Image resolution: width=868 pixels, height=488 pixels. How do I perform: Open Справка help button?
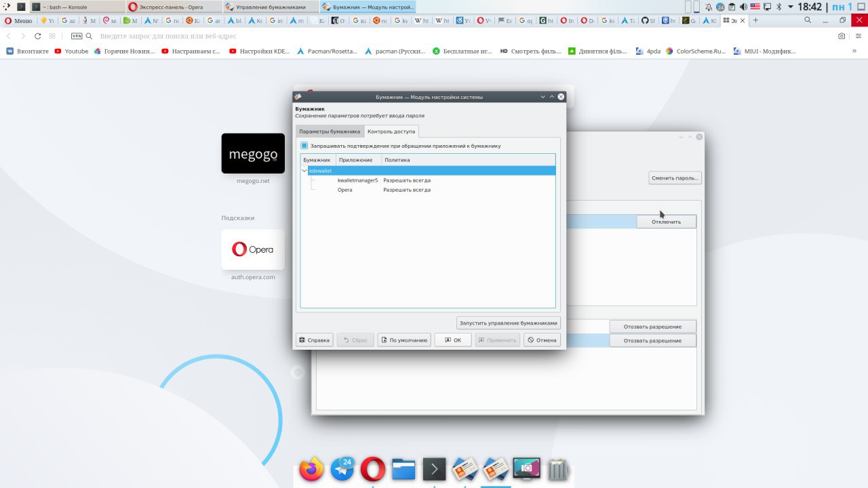tap(314, 340)
